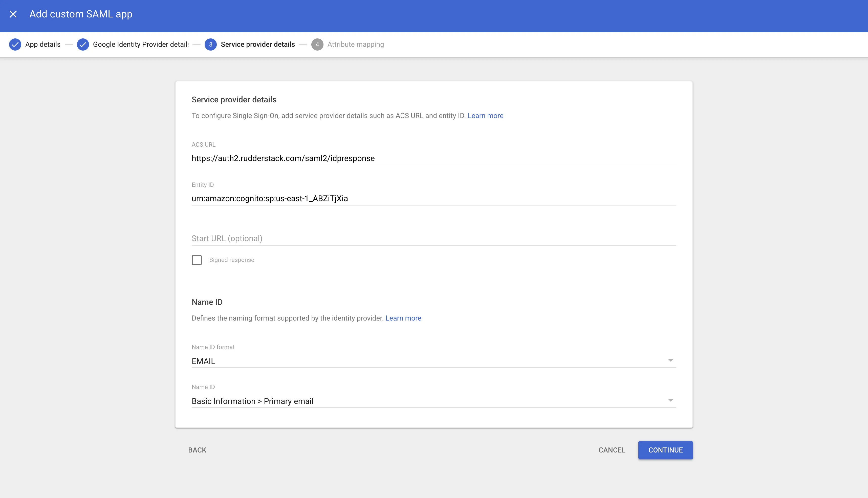
Task: Open the Name ID format dropdown
Action: pyautogui.click(x=433, y=361)
